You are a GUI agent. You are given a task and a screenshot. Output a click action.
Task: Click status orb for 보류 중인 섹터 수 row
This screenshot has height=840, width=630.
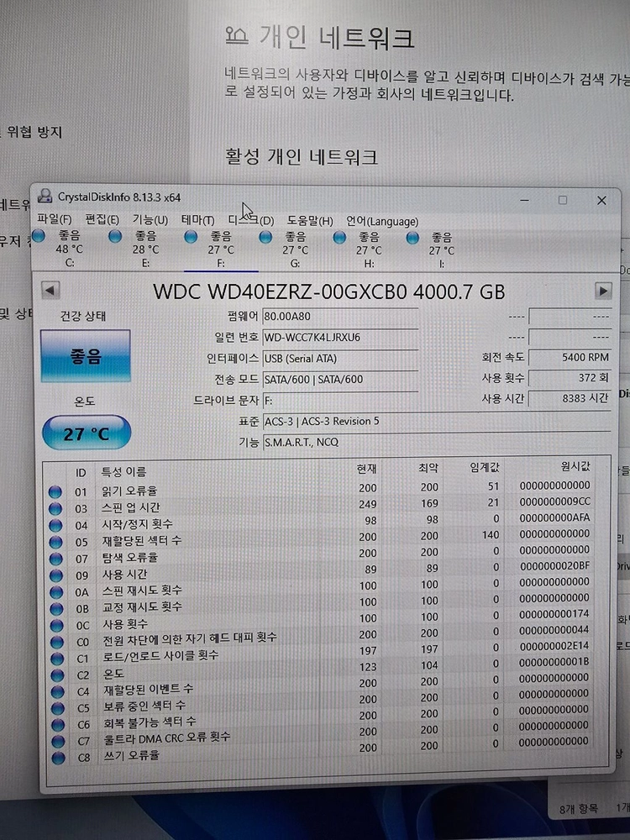[58, 708]
